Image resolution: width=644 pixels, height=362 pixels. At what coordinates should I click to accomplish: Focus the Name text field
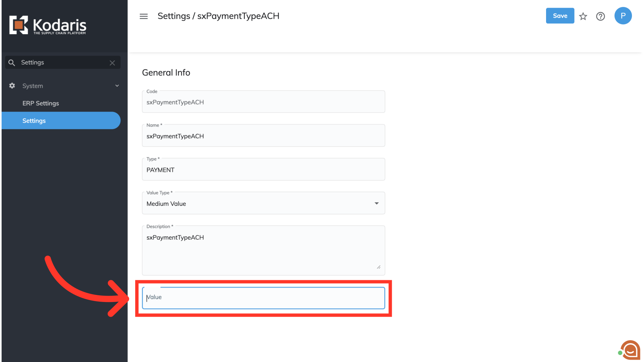click(x=263, y=136)
